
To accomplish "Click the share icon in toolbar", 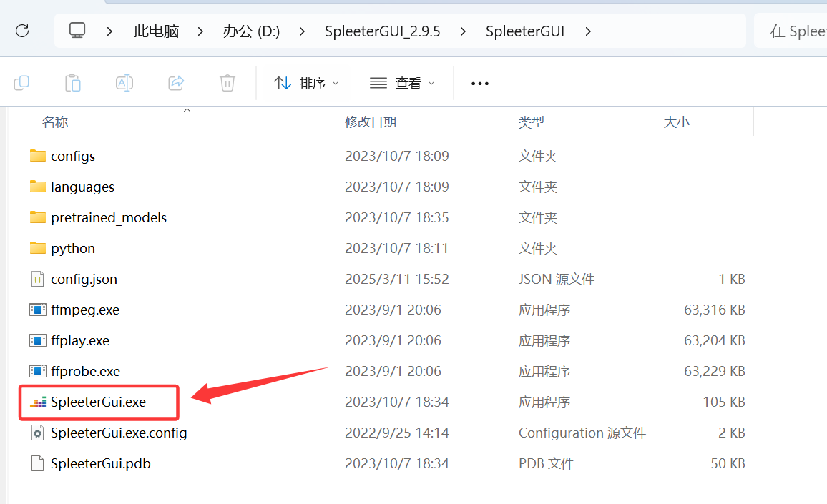I will coord(176,83).
